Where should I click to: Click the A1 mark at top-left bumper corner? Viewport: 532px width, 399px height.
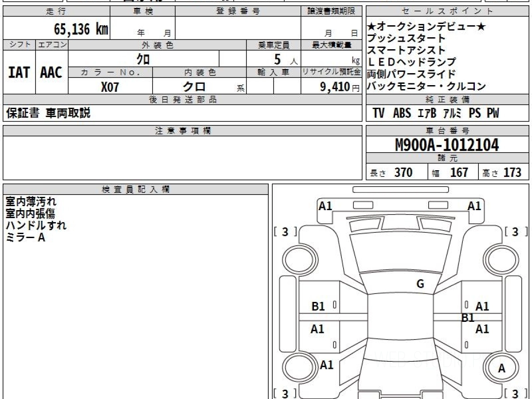click(x=326, y=206)
